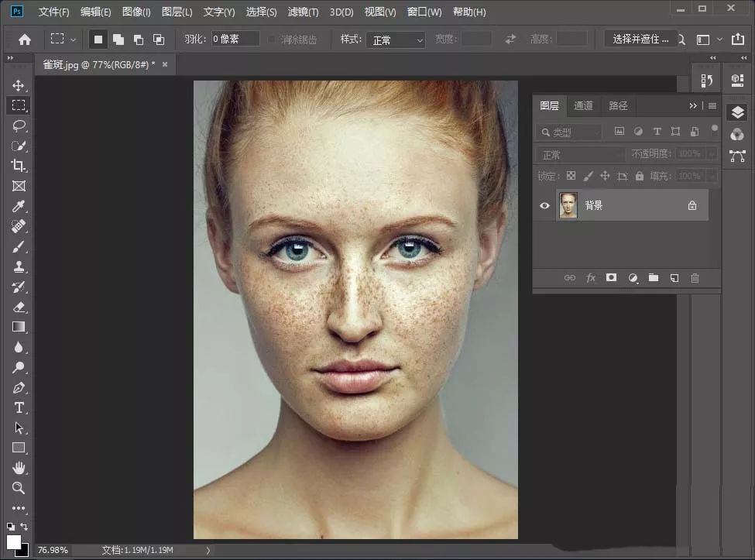Select the Eyedropper tool
755x560 pixels.
[19, 206]
